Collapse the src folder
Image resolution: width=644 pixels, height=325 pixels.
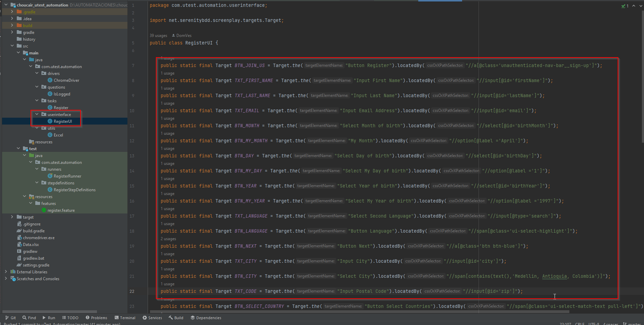(12, 46)
